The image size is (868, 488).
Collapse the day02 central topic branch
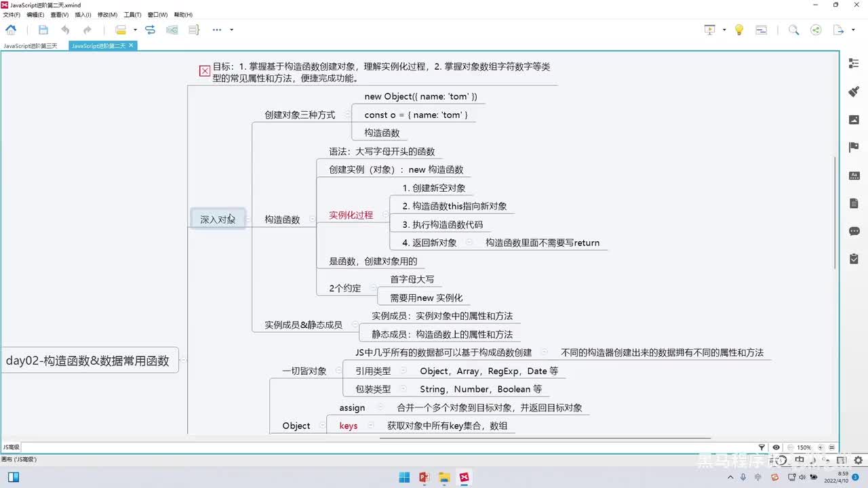click(x=183, y=361)
